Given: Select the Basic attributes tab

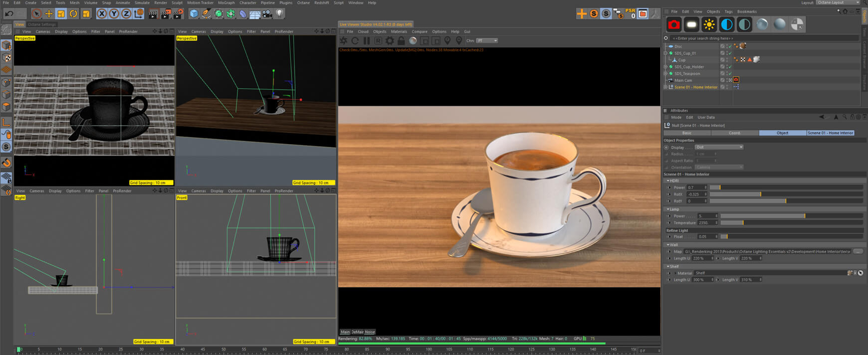Looking at the screenshot, I should [x=687, y=133].
